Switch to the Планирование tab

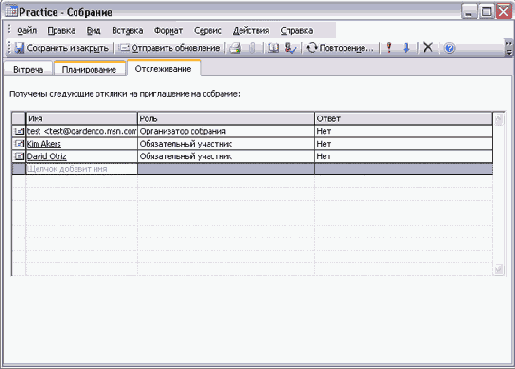(x=89, y=69)
